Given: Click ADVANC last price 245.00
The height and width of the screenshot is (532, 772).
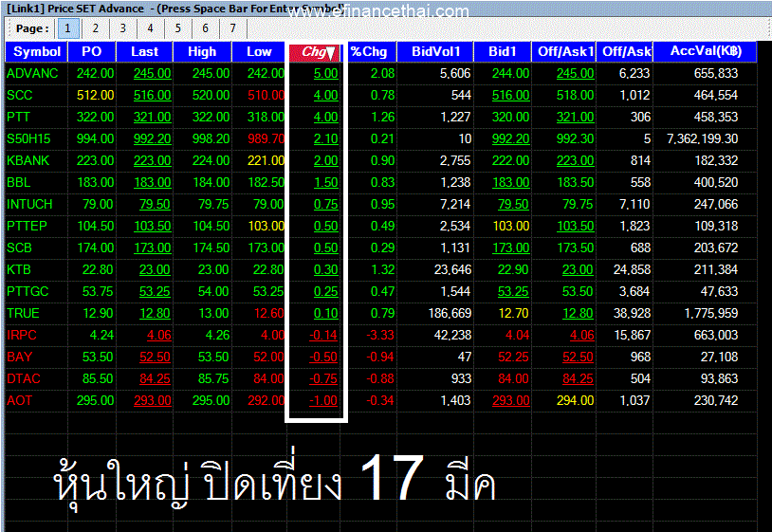Looking at the screenshot, I should coord(152,73).
